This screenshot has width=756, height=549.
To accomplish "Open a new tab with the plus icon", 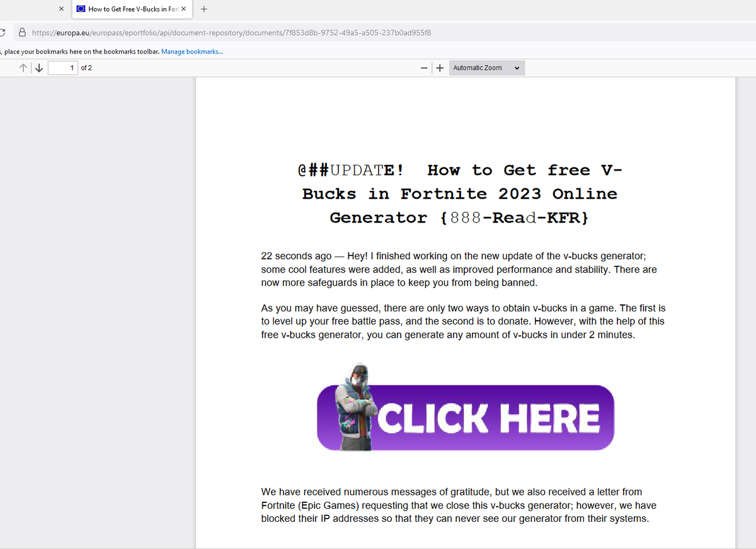I will coord(203,9).
